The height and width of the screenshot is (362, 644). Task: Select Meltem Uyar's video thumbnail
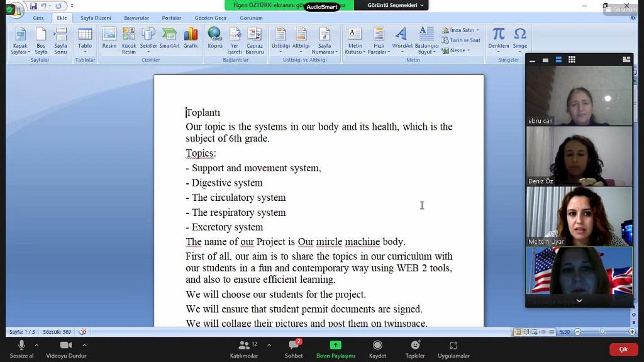coord(579,216)
